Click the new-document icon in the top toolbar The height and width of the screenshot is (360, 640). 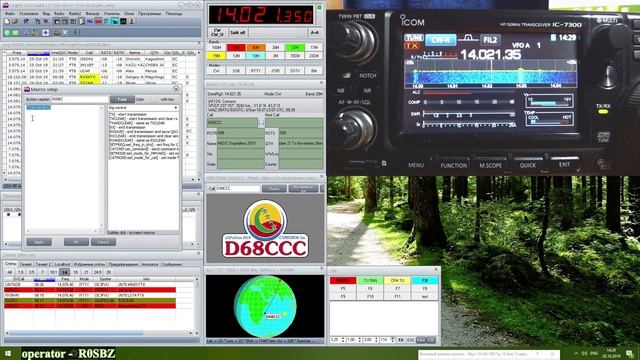(x=7, y=21)
